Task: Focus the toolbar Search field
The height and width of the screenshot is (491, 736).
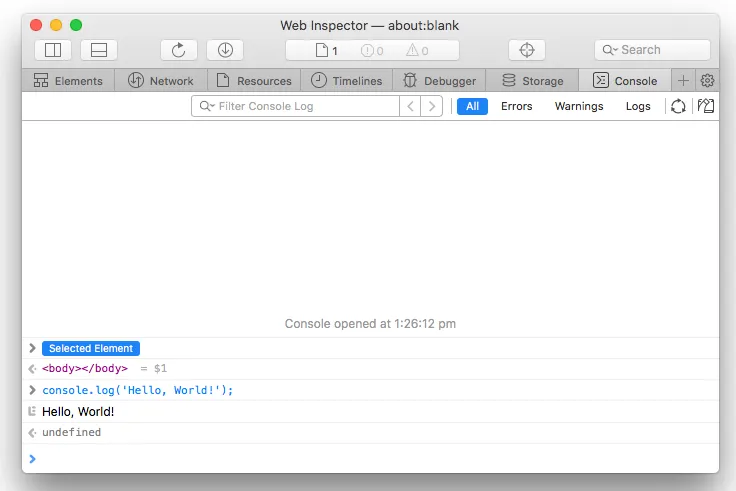Action: coord(652,50)
